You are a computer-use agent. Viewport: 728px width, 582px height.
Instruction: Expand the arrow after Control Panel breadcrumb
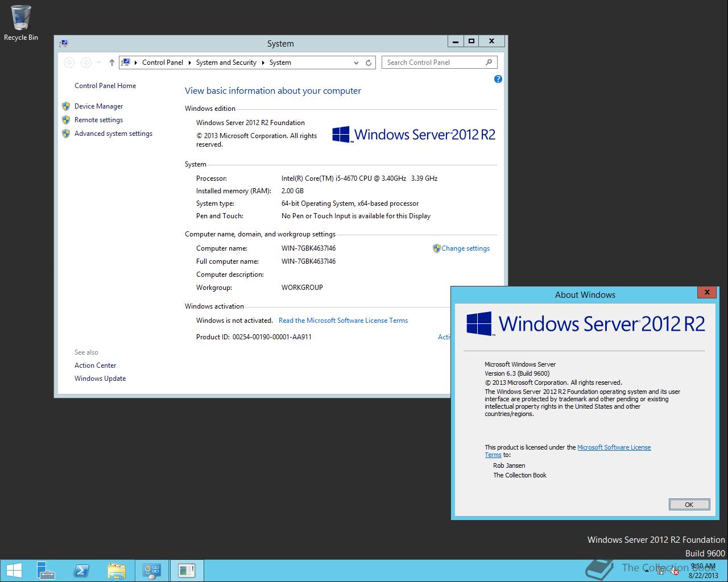click(x=190, y=63)
